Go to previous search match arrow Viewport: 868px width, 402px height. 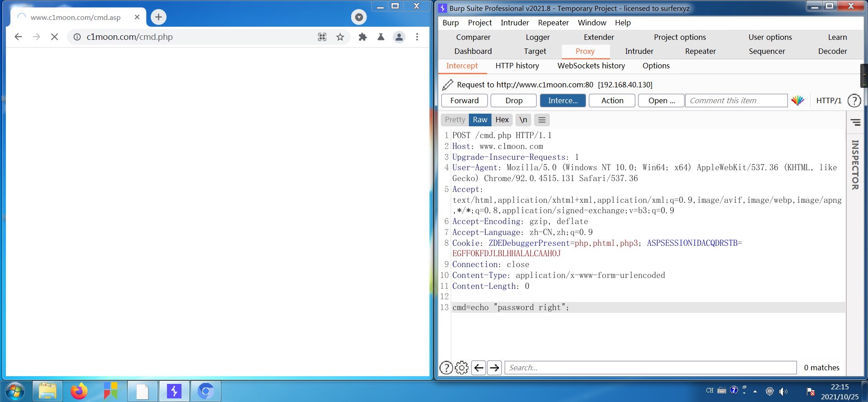[x=479, y=368]
